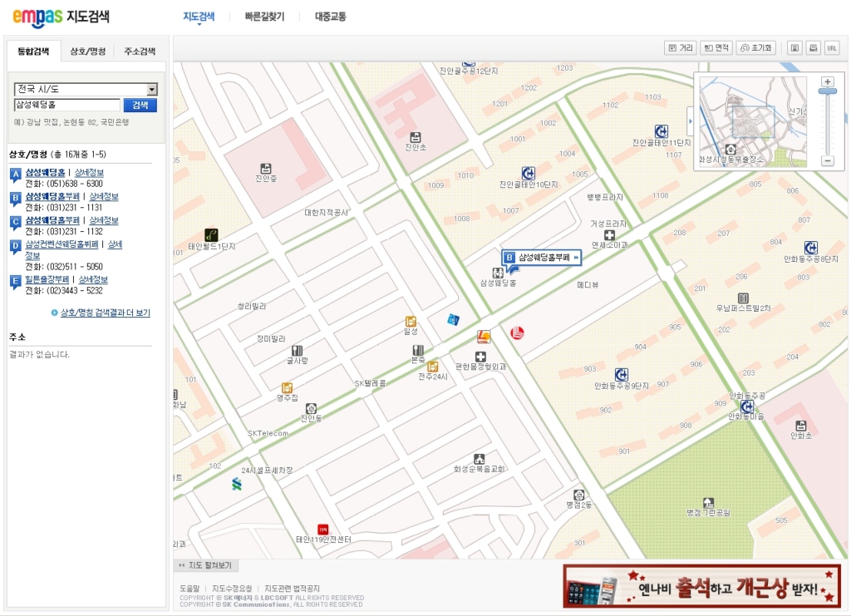This screenshot has width=851, height=616.
Task: Click the 연세소아과 hospital cross icon
Action: coord(609,235)
